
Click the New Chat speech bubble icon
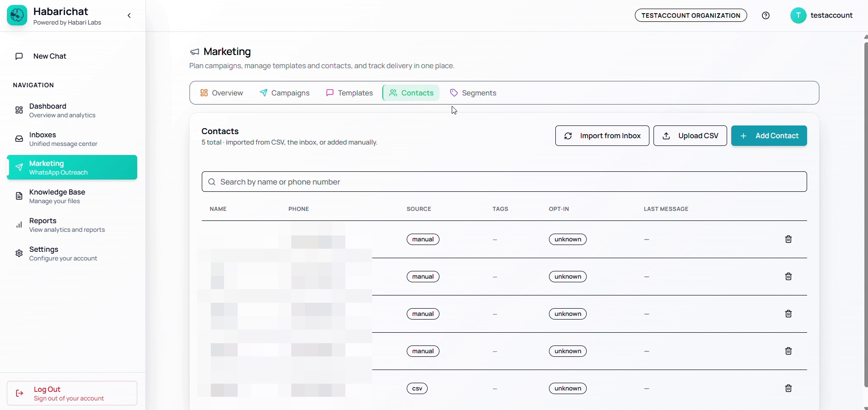[19, 56]
